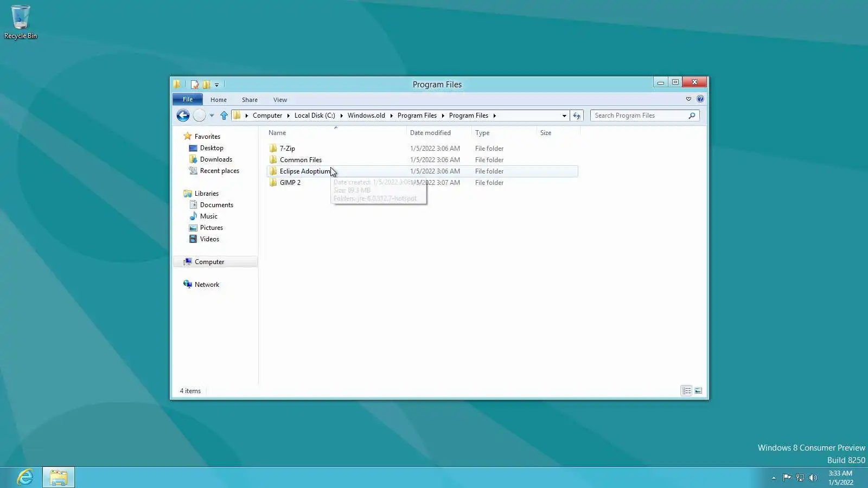Viewport: 868px width, 488px height.
Task: Open the Documents library
Action: tap(216, 205)
